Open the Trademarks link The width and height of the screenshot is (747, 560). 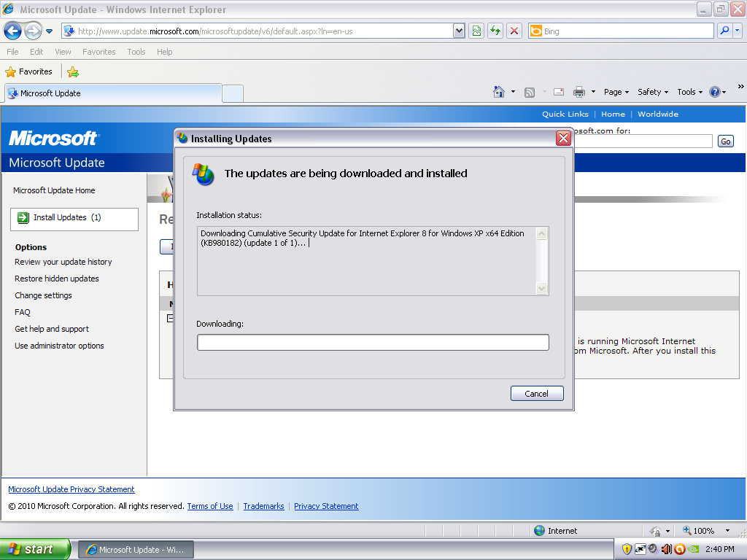pos(263,506)
